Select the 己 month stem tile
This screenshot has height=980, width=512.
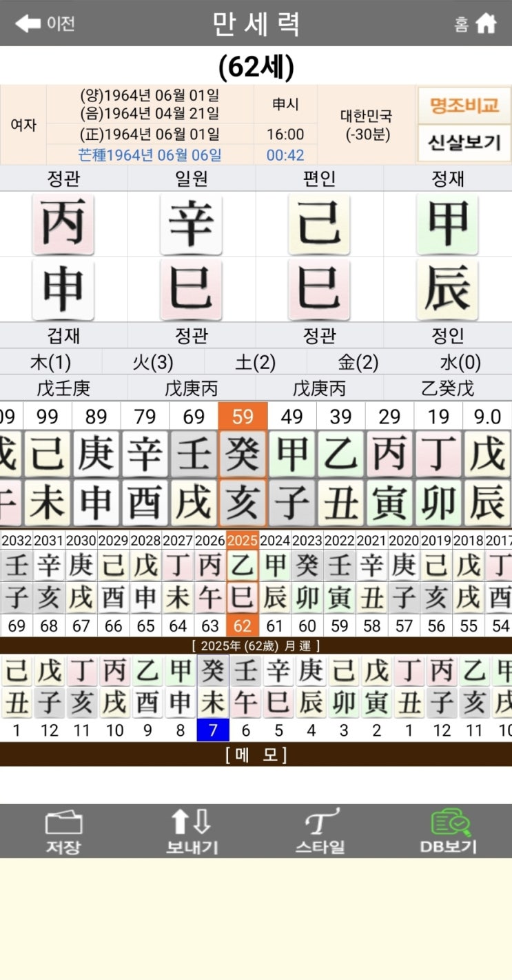click(x=320, y=223)
